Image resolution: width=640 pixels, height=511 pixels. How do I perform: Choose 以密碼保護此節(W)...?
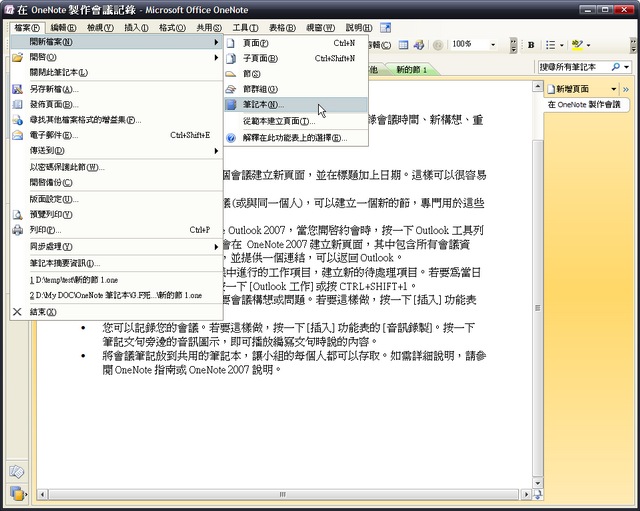click(117, 167)
